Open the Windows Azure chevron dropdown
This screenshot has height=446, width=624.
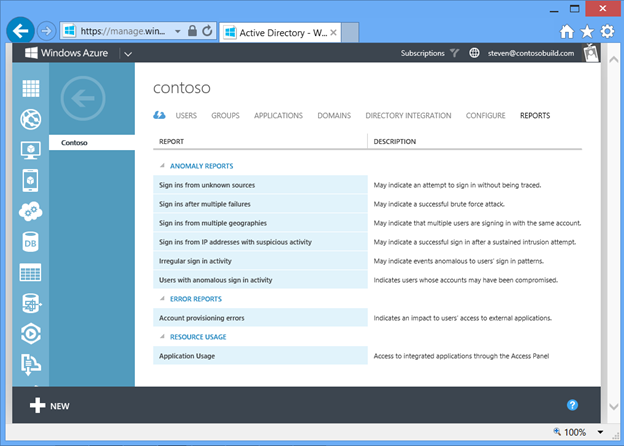click(x=128, y=53)
